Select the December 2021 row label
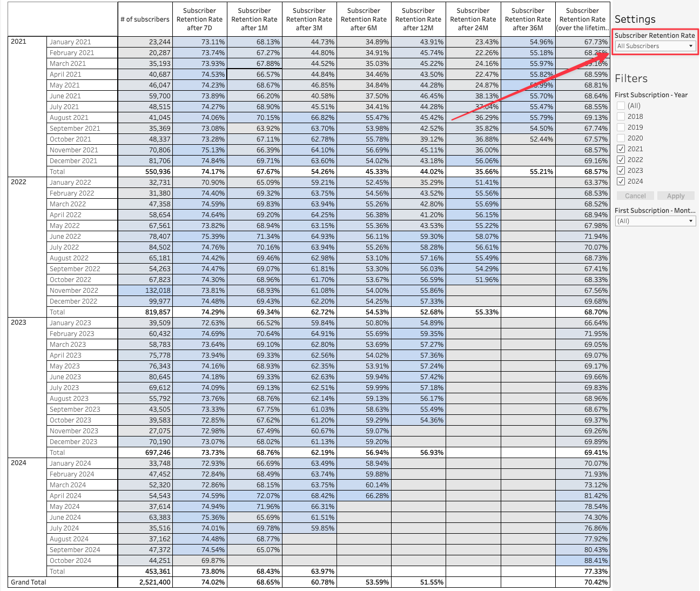Image resolution: width=700 pixels, height=591 pixels. point(82,161)
